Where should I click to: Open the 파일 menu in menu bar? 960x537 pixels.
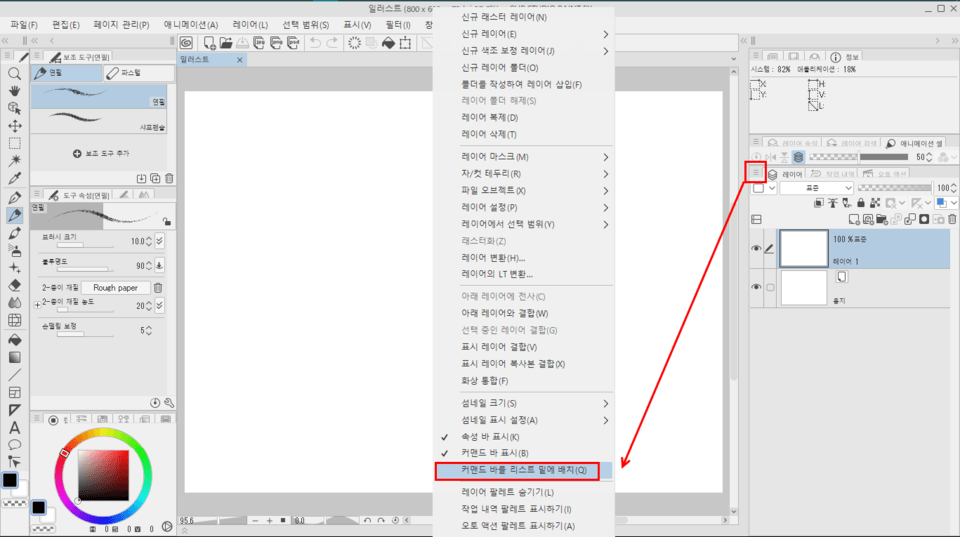[24, 24]
